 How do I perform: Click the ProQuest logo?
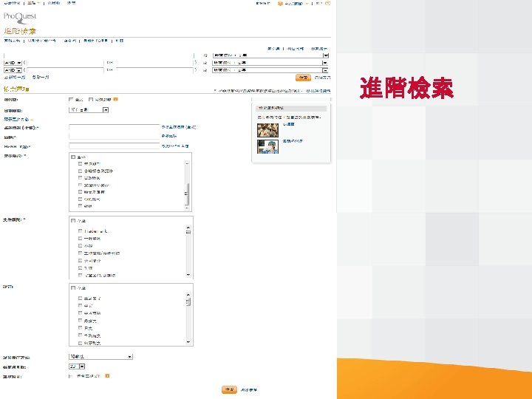click(20, 18)
